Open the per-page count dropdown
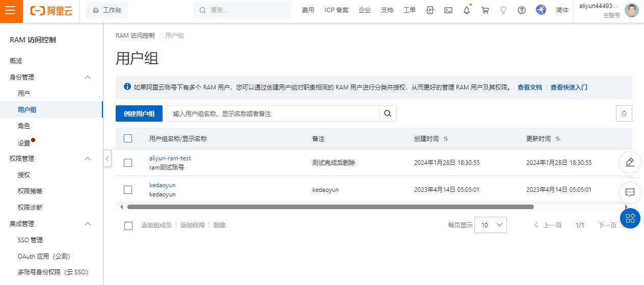 click(490, 225)
